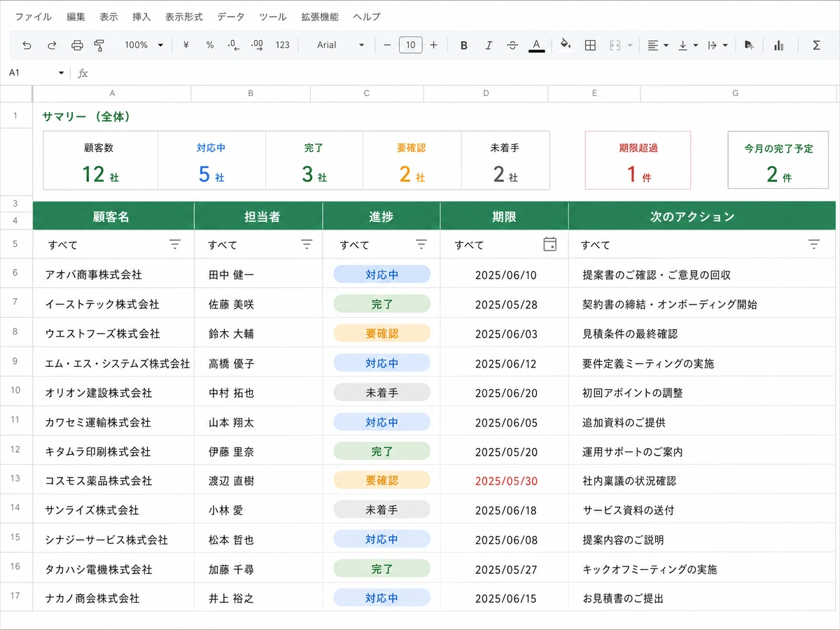Format as currency with yen icon
This screenshot has height=630, width=840.
pos(186,45)
